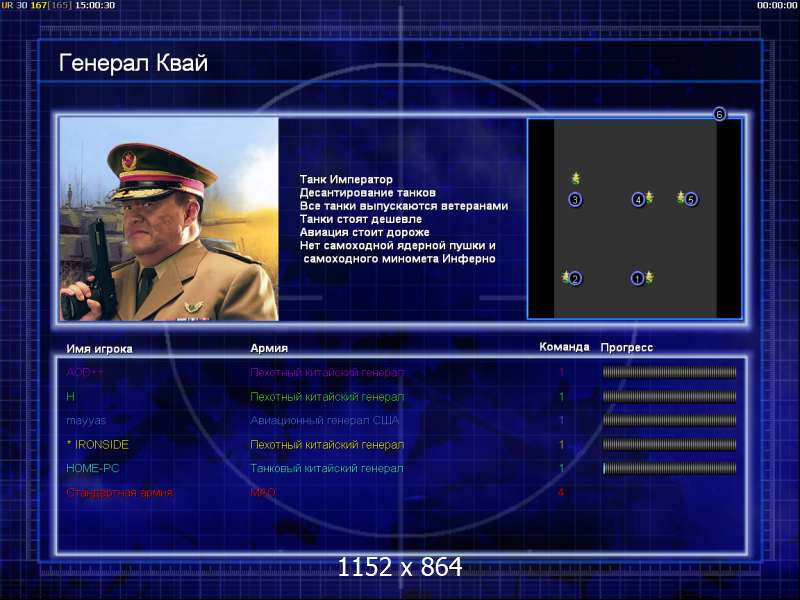Click the General Kwai portrait image

169,219
